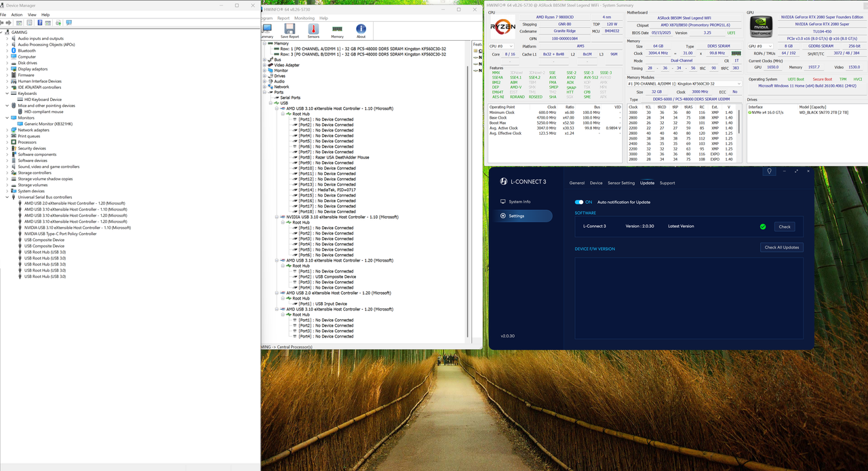Select Serial Ports node in HWiNFO
The height and width of the screenshot is (471, 868).
pos(290,98)
